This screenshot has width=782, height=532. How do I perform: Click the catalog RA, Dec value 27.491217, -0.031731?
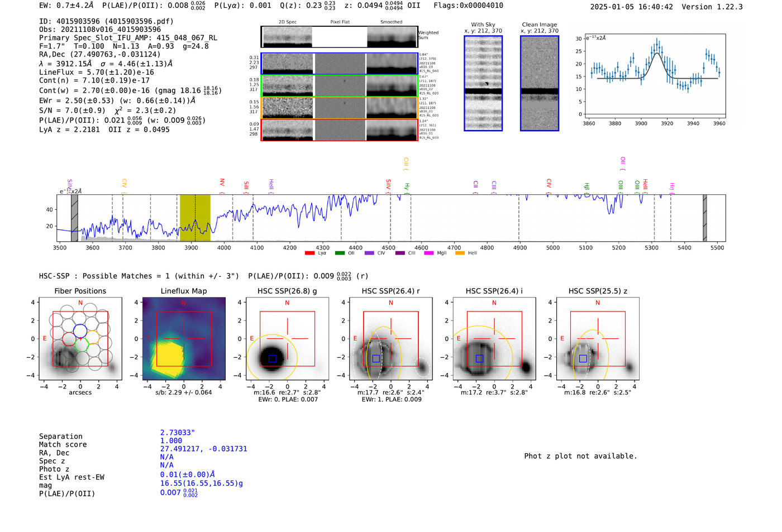[203, 449]
